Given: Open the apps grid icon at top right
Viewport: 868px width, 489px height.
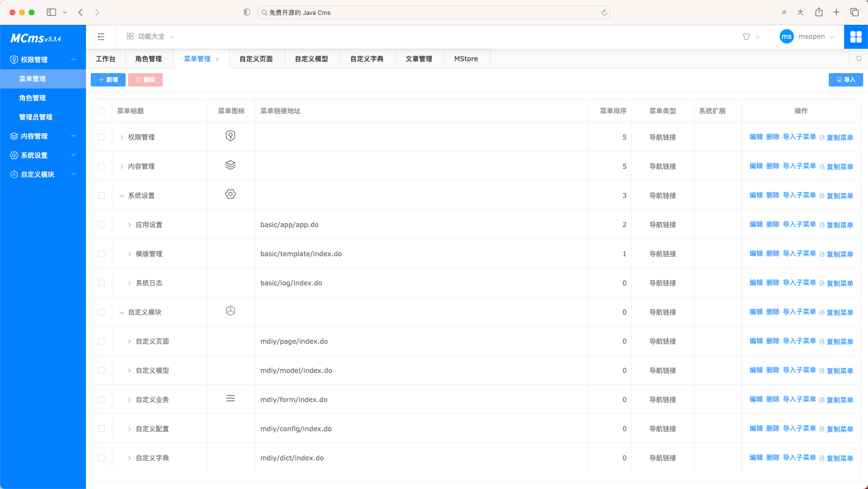Looking at the screenshot, I should tap(856, 36).
